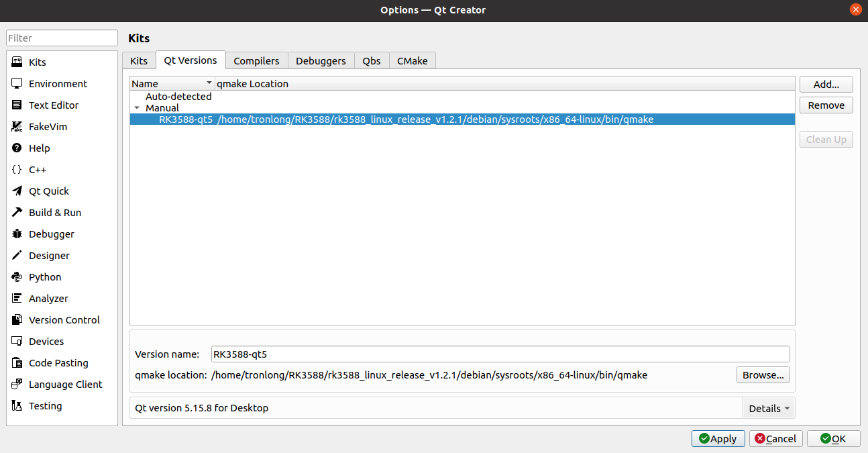
Task: Edit the Version name field
Action: [x=500, y=354]
